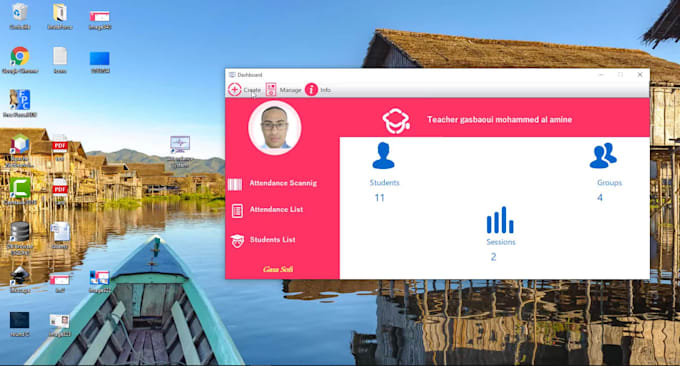
Task: Click the Students single-person icon
Action: [x=383, y=156]
